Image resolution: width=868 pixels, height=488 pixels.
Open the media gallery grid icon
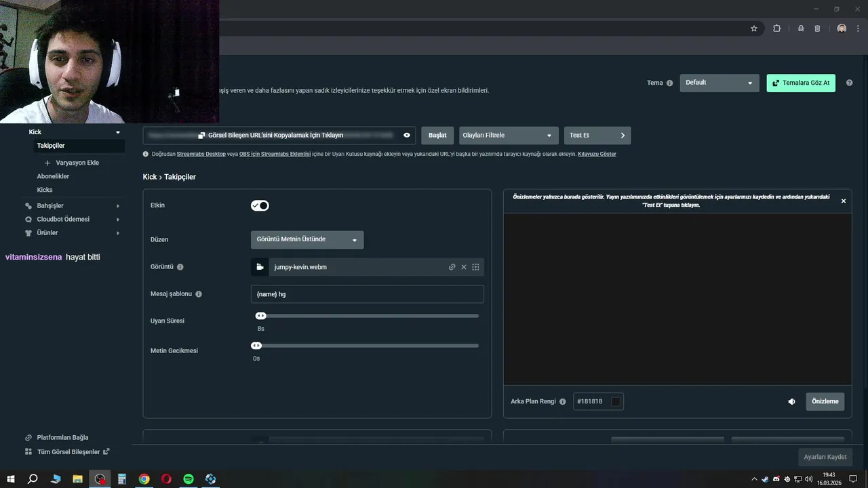[x=475, y=267]
